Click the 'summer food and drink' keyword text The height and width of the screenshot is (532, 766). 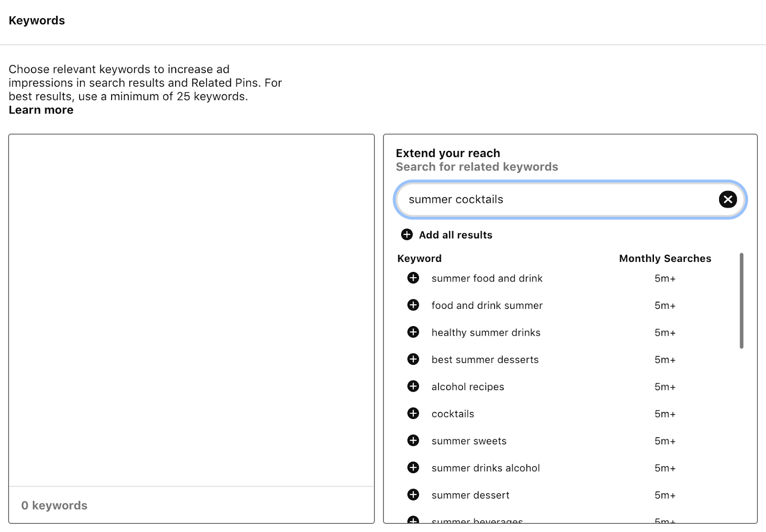(487, 279)
